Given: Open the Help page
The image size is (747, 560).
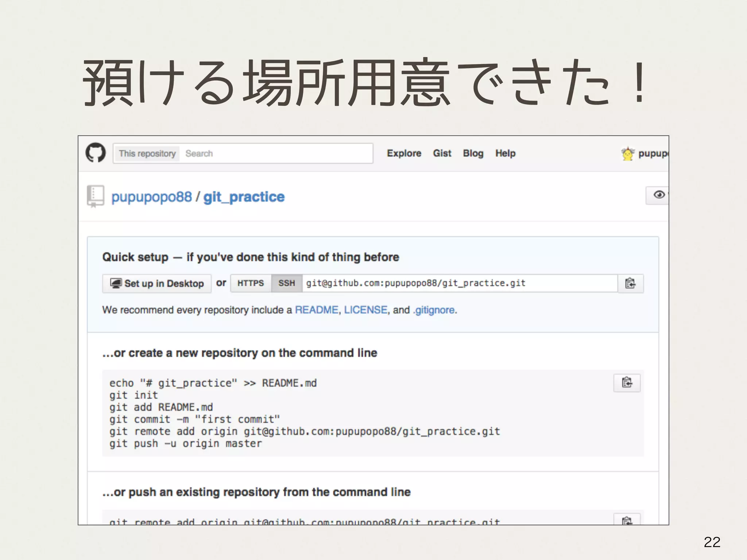Looking at the screenshot, I should 505,153.
